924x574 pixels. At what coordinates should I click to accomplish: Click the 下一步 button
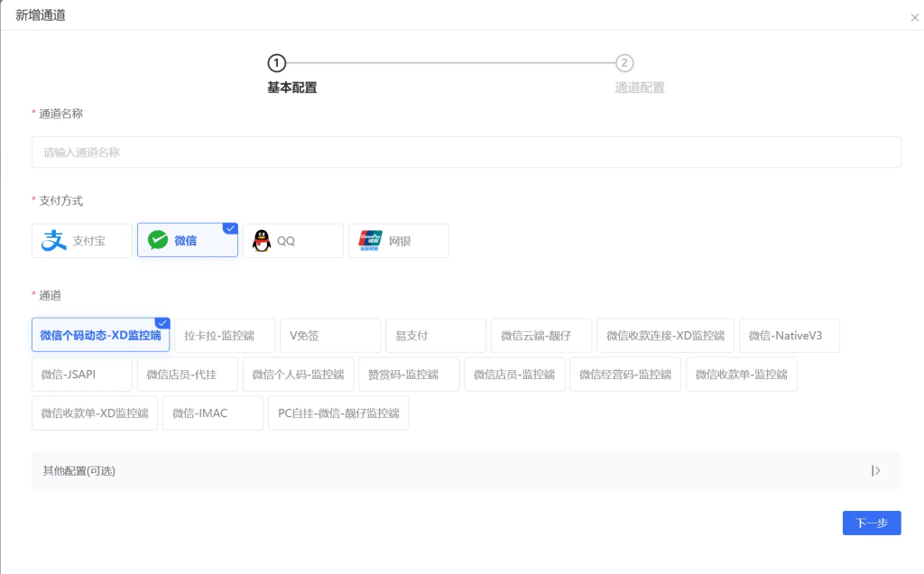[x=871, y=523]
